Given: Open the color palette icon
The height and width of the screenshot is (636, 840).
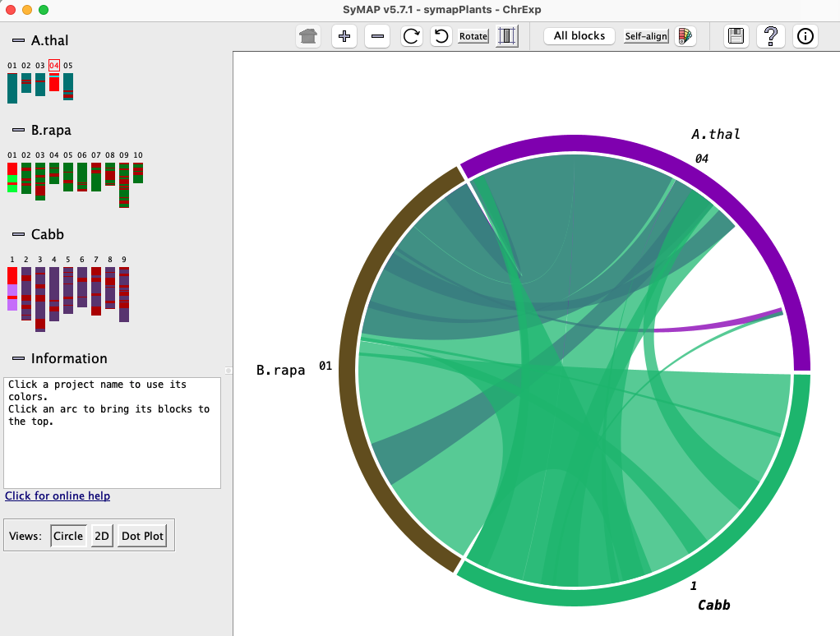Looking at the screenshot, I should (x=685, y=36).
